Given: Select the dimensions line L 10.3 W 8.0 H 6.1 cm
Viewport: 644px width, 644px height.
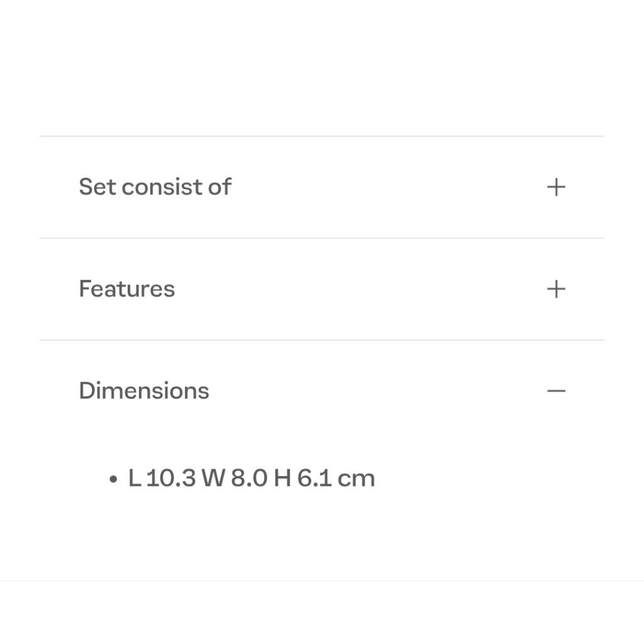Looking at the screenshot, I should [x=252, y=478].
